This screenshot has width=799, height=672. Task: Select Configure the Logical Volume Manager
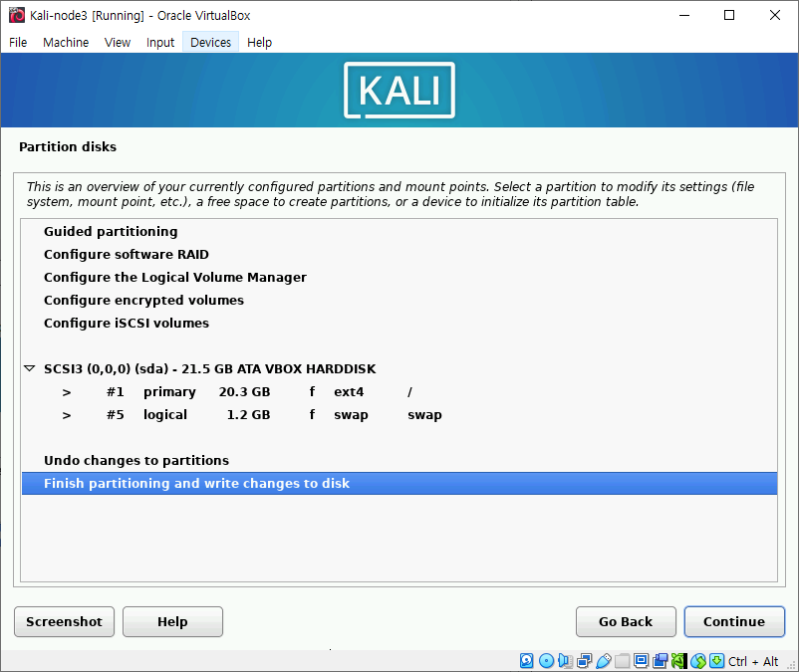[399, 277]
